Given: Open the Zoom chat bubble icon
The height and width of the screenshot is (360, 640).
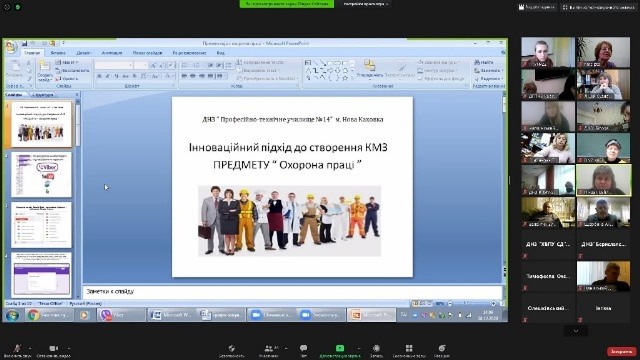Looking at the screenshot, I should pyautogui.click(x=303, y=348).
